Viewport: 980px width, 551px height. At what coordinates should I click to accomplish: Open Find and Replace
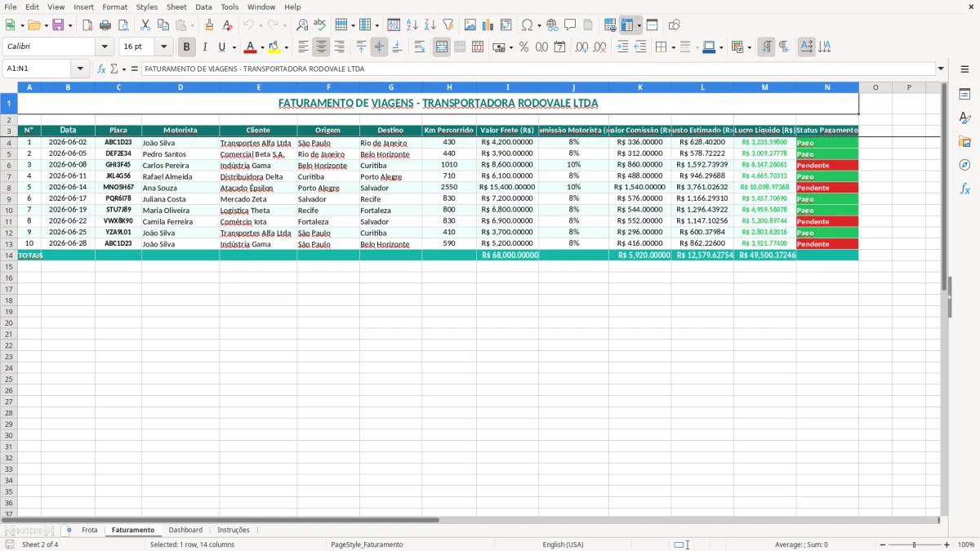(x=302, y=25)
